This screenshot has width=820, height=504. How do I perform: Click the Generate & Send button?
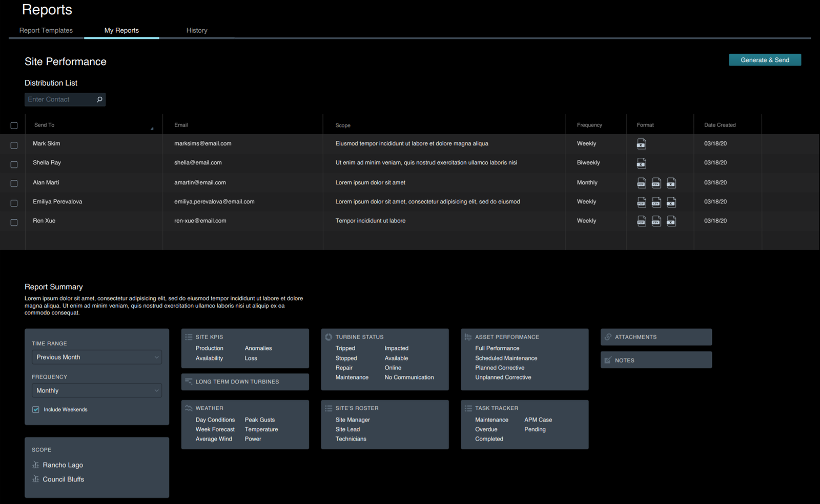pyautogui.click(x=765, y=60)
